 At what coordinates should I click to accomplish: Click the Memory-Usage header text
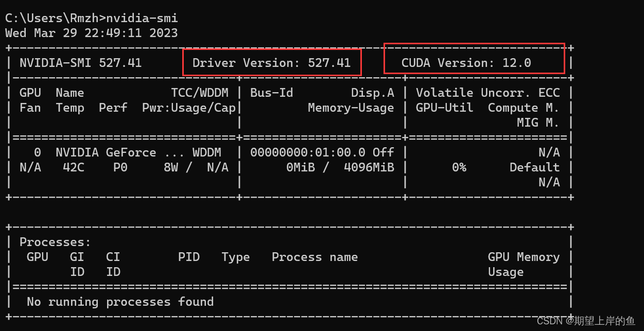tap(351, 108)
